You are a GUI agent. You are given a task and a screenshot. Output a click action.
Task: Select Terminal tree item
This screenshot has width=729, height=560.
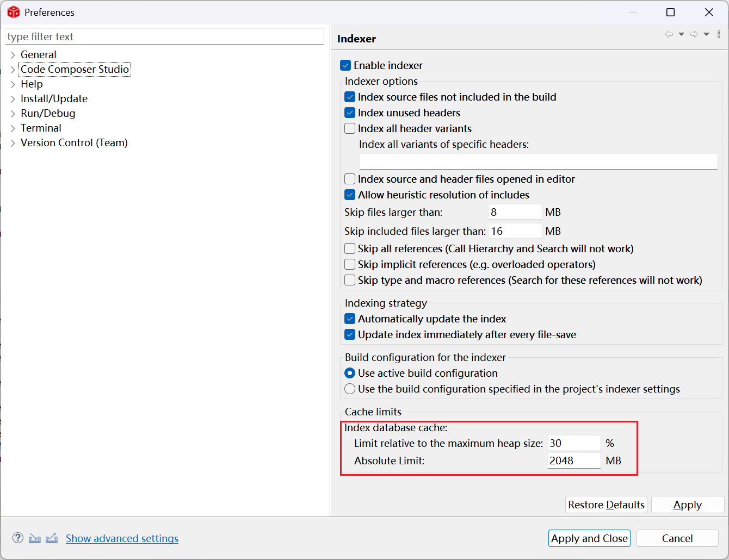coord(41,128)
